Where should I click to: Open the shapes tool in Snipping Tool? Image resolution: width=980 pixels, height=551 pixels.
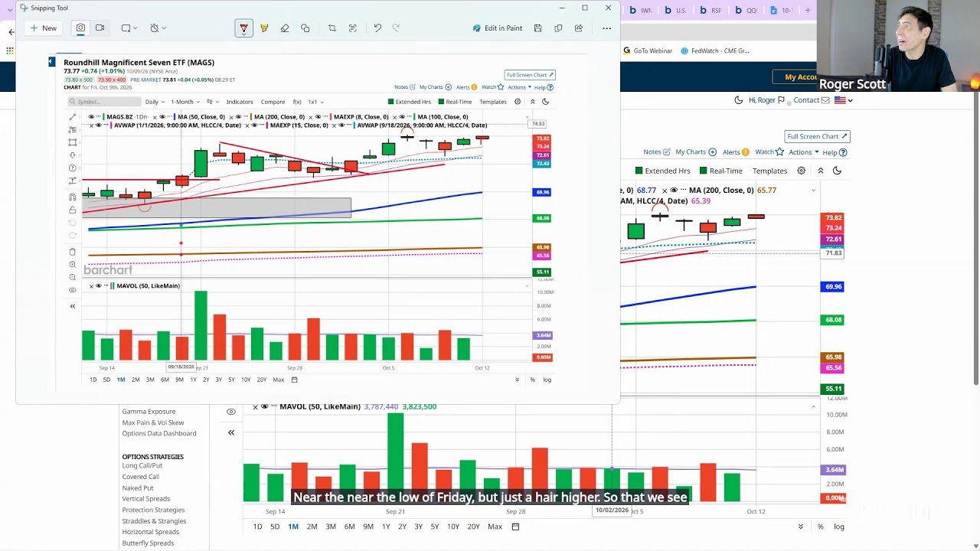pyautogui.click(x=305, y=28)
